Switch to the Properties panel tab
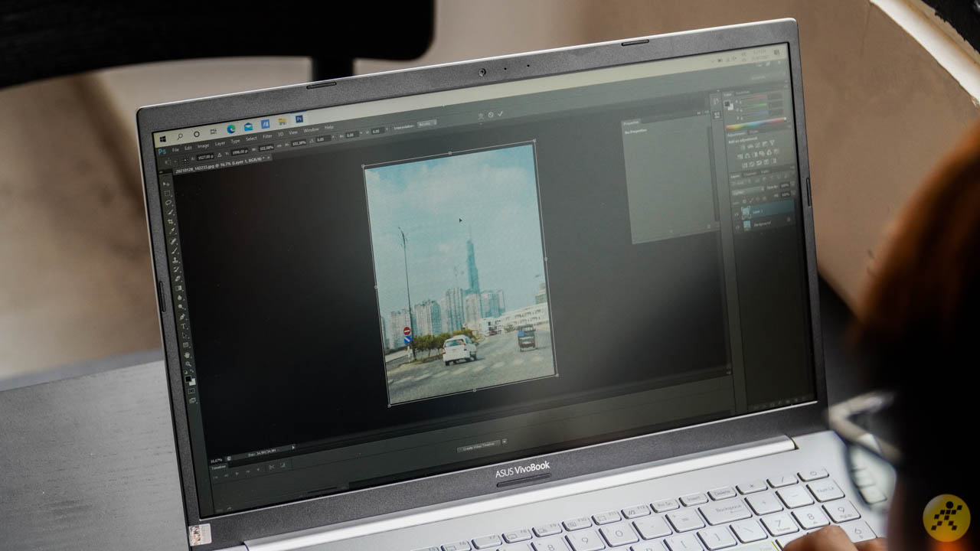Viewport: 980px width, 551px height. tap(631, 122)
